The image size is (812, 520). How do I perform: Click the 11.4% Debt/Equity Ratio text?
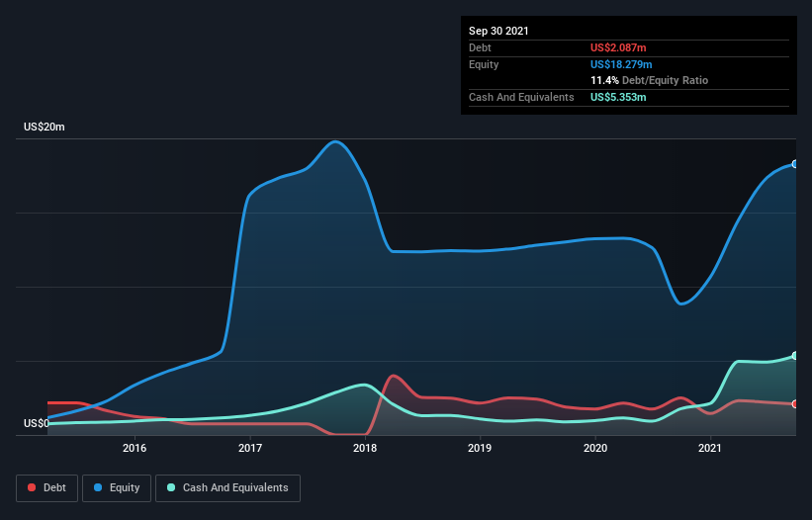coord(650,80)
